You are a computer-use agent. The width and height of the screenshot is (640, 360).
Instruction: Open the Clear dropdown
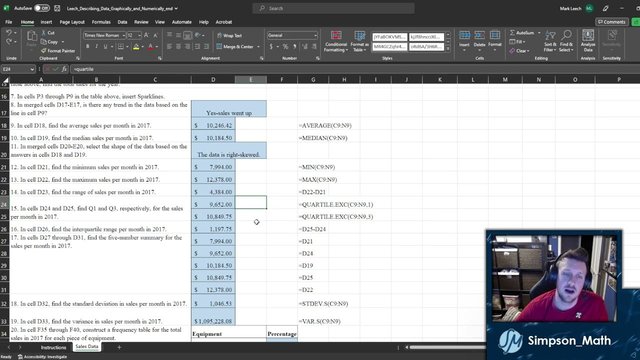click(519, 51)
